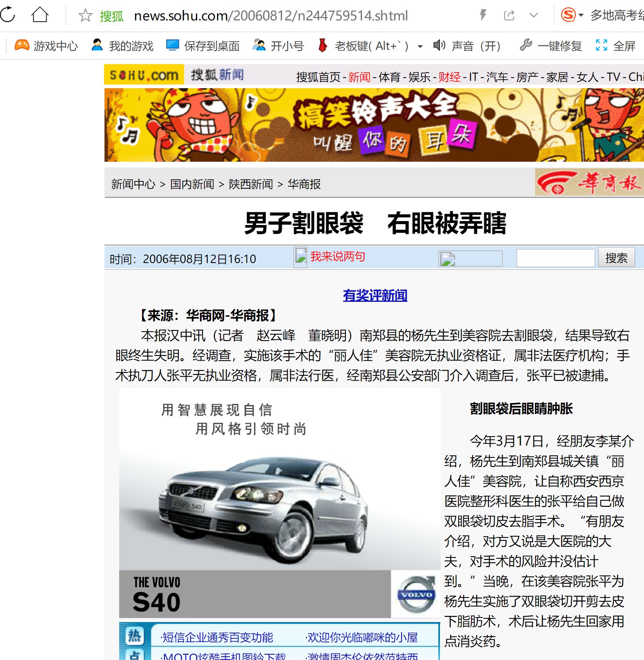Click the broken image placeholder left of search box

pyautogui.click(x=470, y=259)
